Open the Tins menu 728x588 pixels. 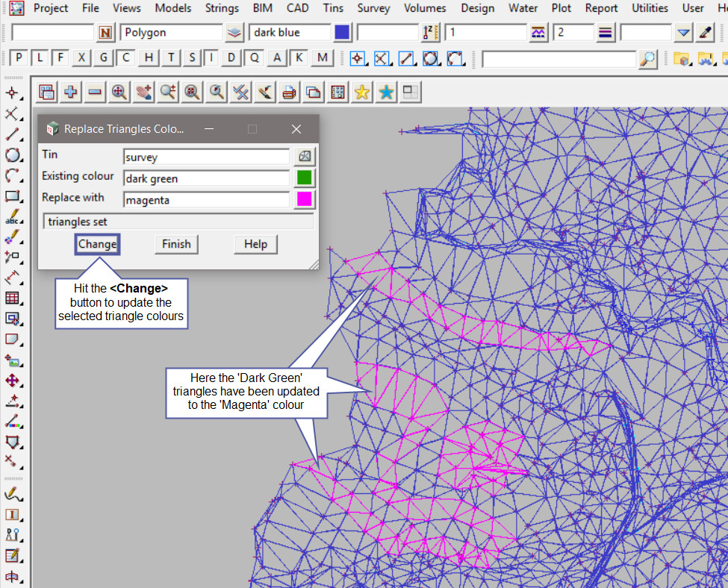[333, 8]
